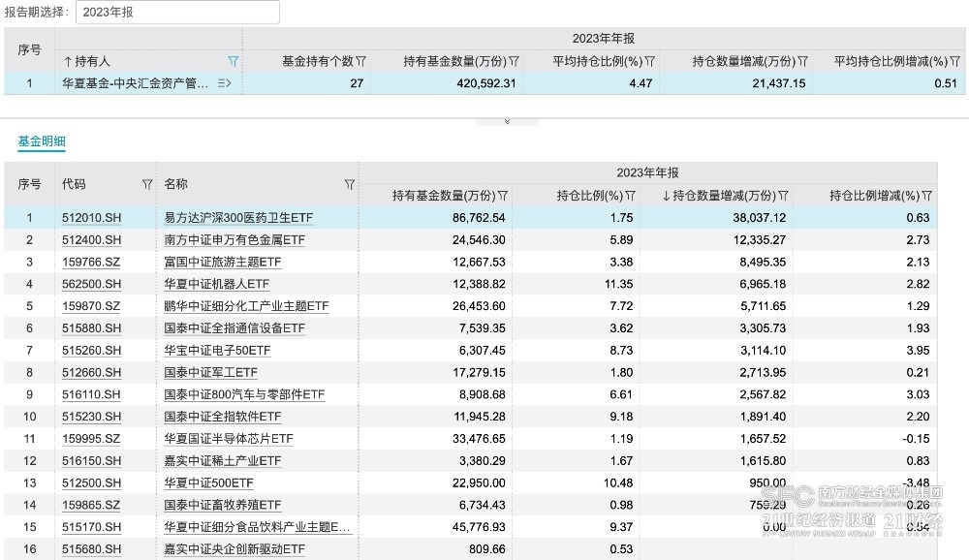Click the ascending sort arrow on 持有人
Viewport: 969px width, 560px height.
68,61
